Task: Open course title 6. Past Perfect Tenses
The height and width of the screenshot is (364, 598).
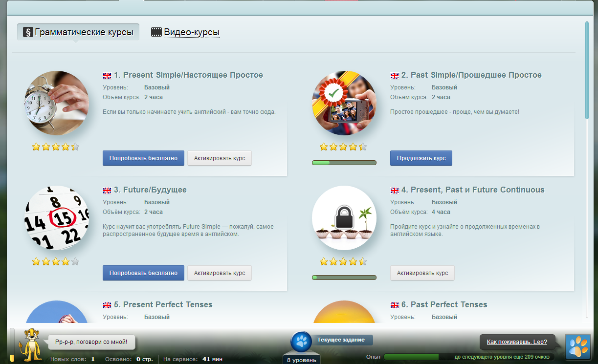Action: [444, 305]
